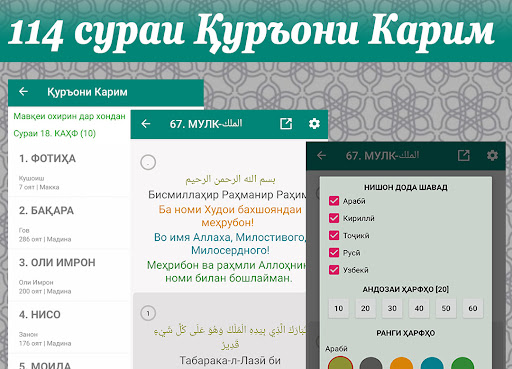
Task: Tap dimmed back arrow in settings screen header
Action: (321, 155)
